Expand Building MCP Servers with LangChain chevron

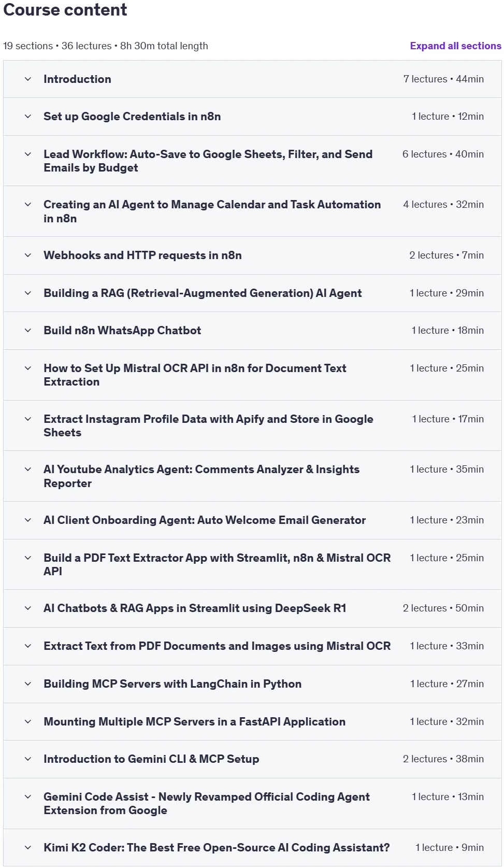pos(28,684)
